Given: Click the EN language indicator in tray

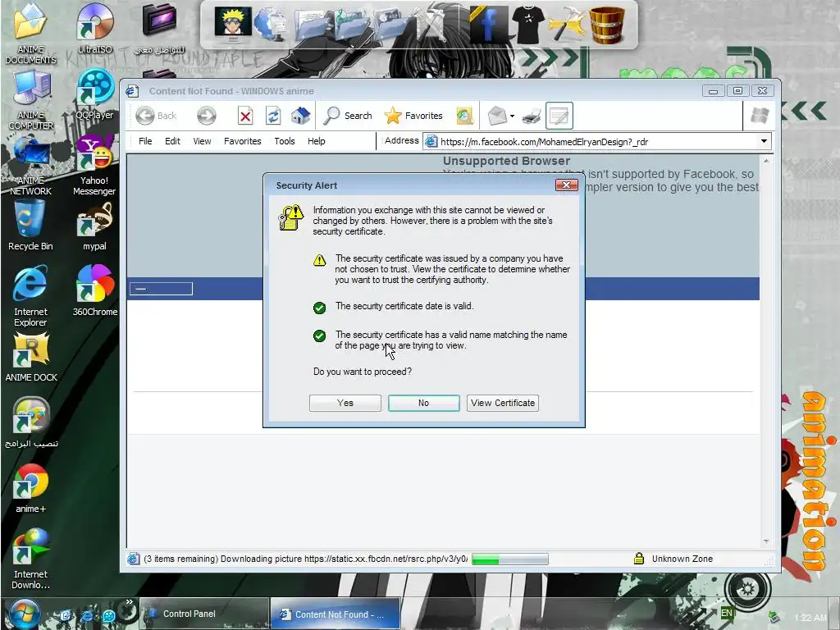Looking at the screenshot, I should coord(727,613).
